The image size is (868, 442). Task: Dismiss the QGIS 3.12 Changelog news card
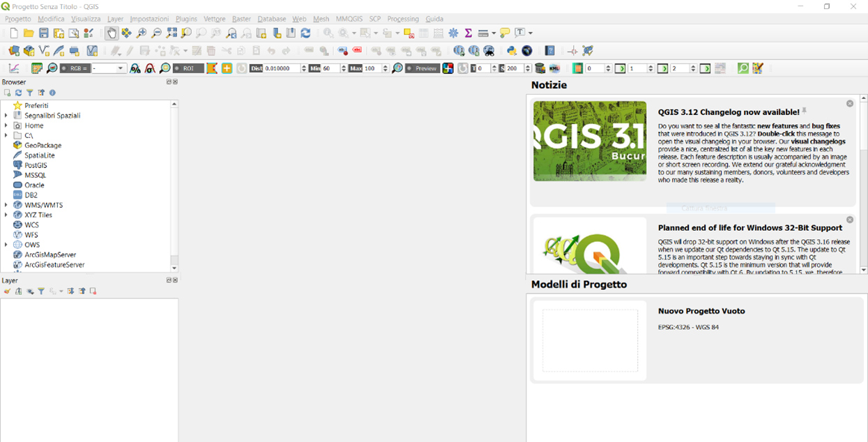pyautogui.click(x=850, y=103)
